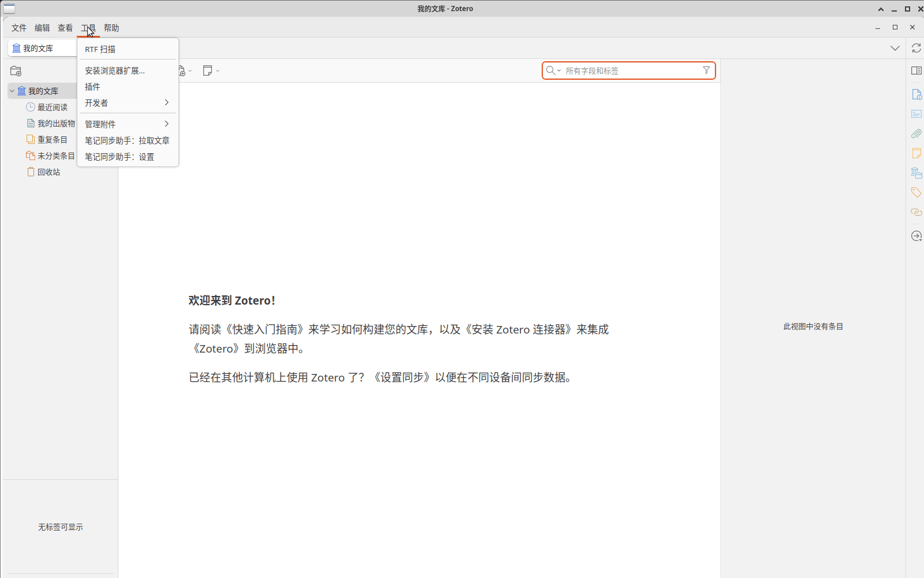Open the 文件 menu

point(19,28)
